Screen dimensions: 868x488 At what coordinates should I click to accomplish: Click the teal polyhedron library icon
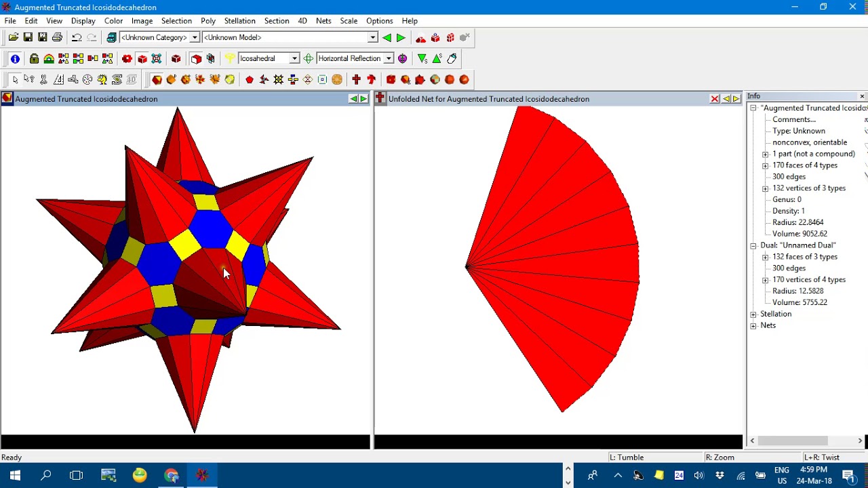(111, 37)
